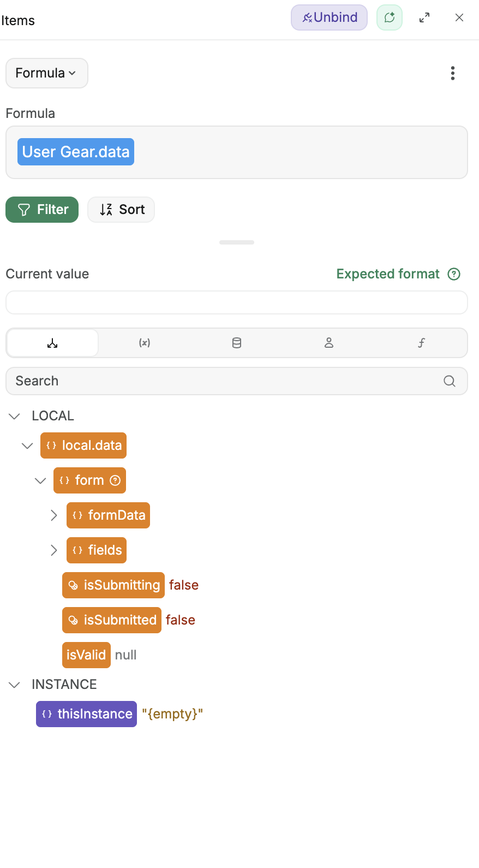Image resolution: width=479 pixels, height=868 pixels.
Task: Click the Expected format help icon
Action: point(454,274)
